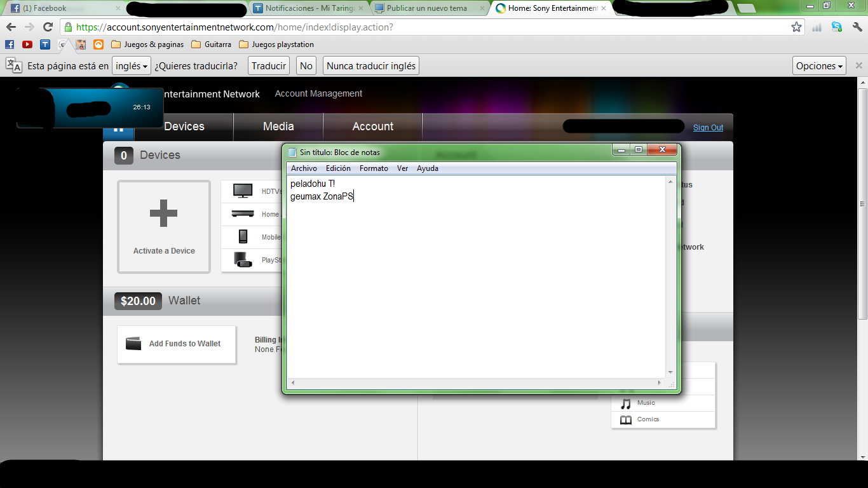Open the Chrome wrench menu
This screenshot has height=488, width=868.
click(857, 27)
